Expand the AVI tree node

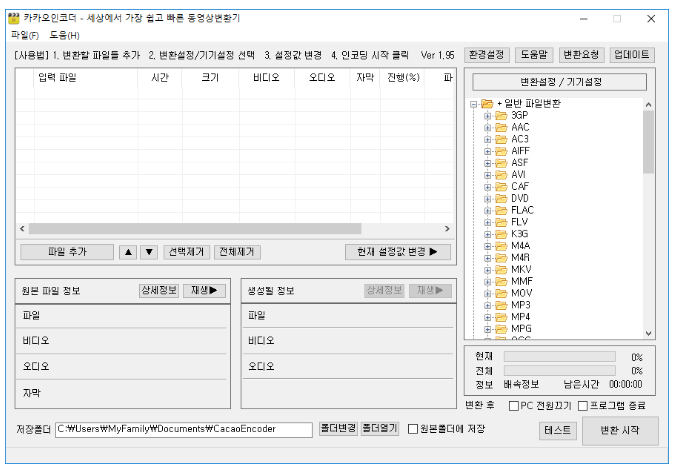[487, 175]
